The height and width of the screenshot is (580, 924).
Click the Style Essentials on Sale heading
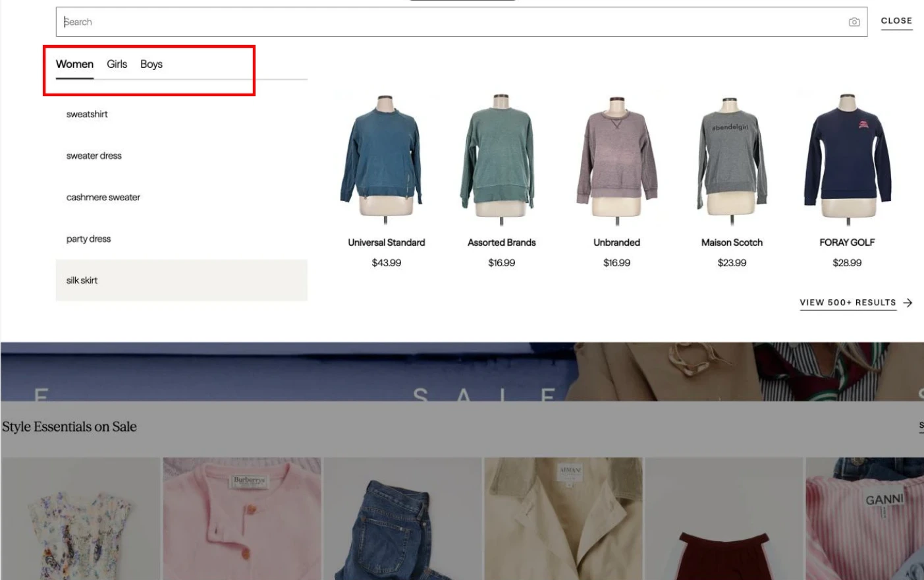[x=69, y=427]
